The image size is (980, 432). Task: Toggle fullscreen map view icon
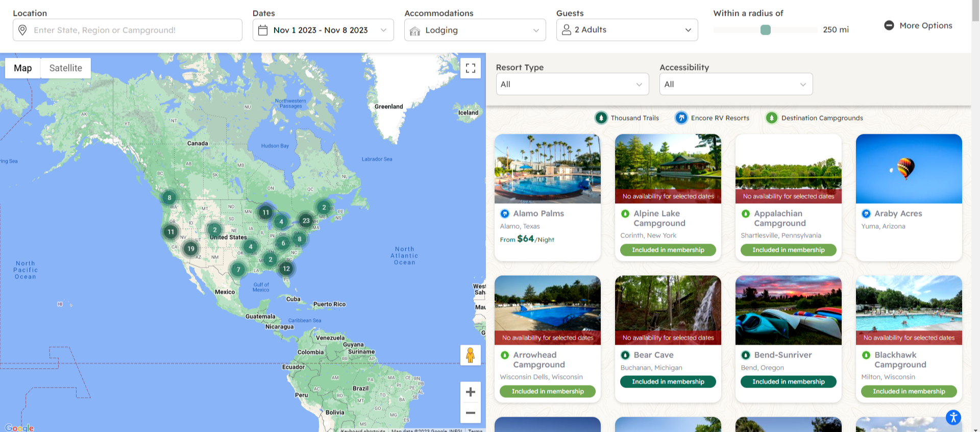tap(471, 68)
